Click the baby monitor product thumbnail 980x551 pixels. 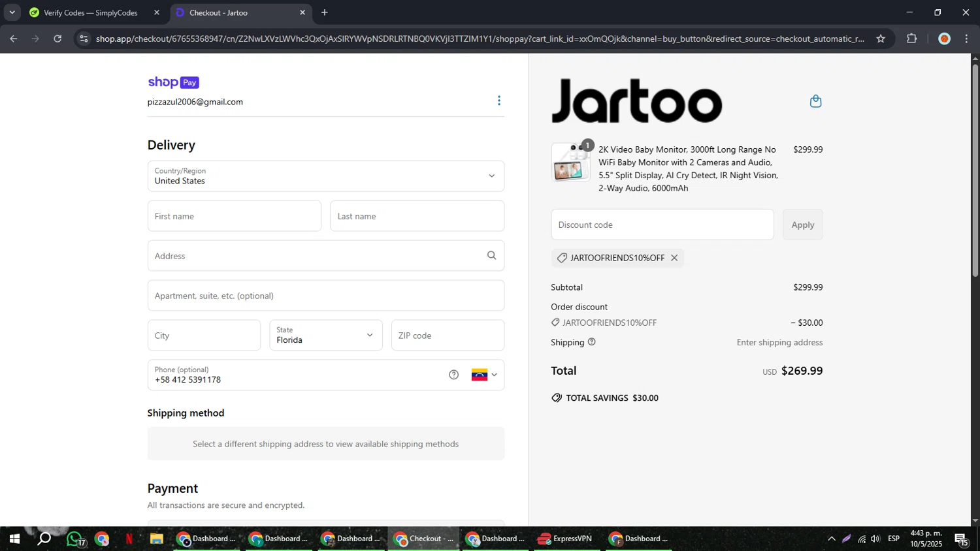570,163
